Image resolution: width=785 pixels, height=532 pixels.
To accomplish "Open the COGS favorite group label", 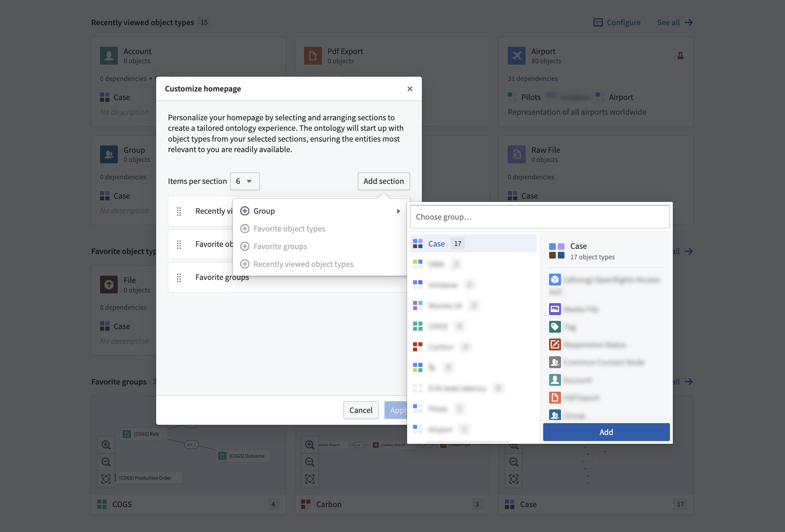I will (122, 504).
